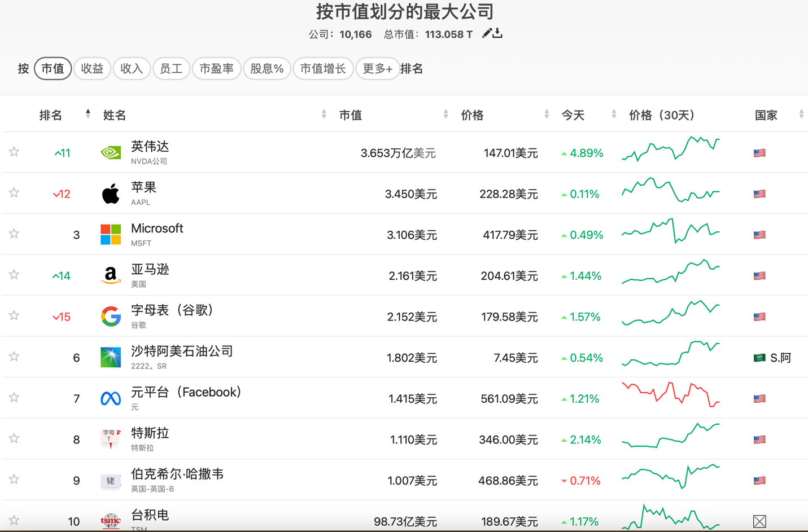808x532 pixels.
Task: Sort by the 市值 column arrows
Action: tap(446, 114)
